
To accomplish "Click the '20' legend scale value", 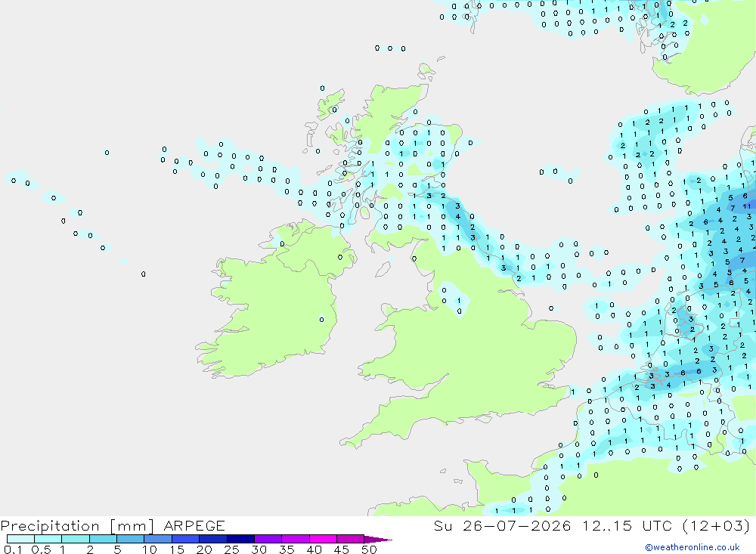I will [204, 549].
